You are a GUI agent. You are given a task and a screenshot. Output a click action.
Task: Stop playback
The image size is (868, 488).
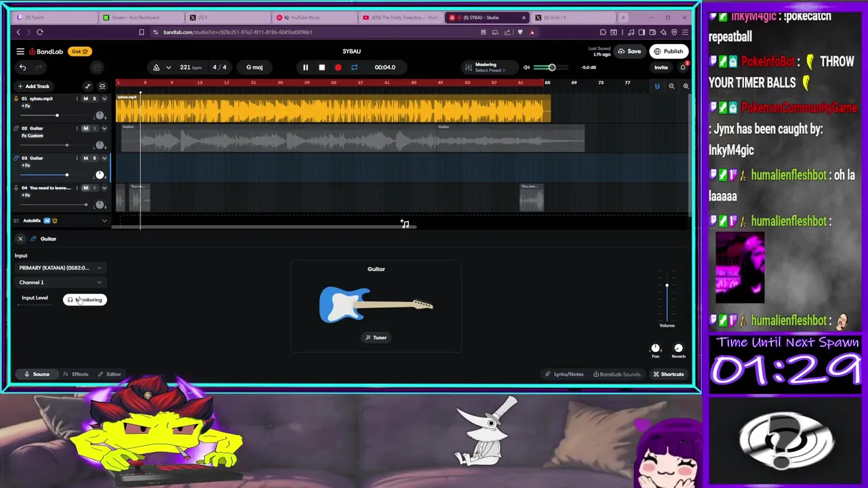pos(321,67)
